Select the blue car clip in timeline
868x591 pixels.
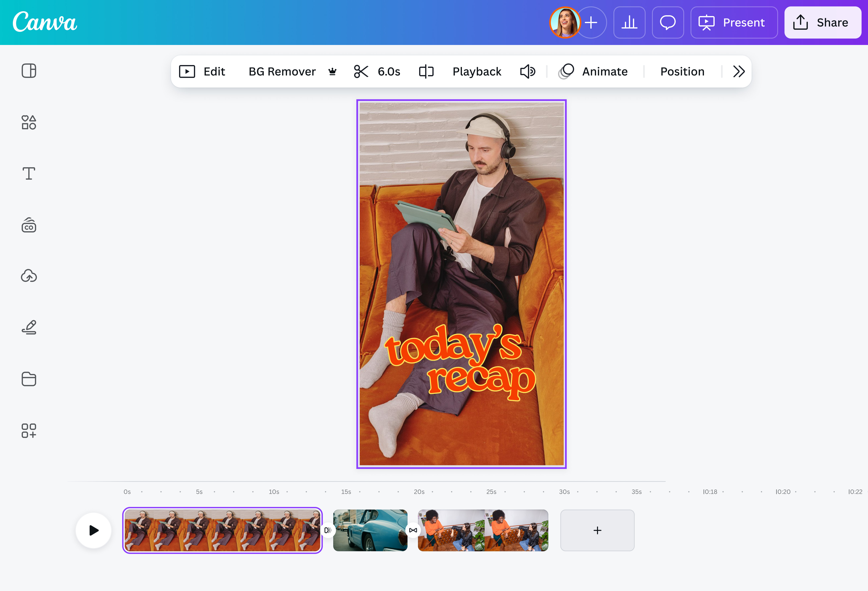point(370,530)
